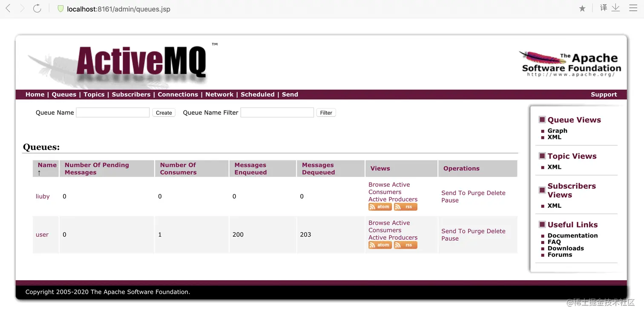Click the atom feed icon for user queue
644x316 pixels.
point(380,245)
